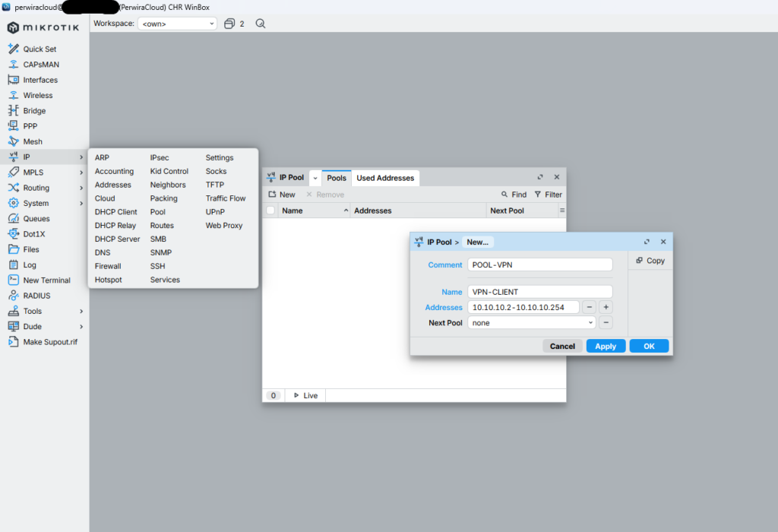Expand the IP Pool window title dropdown
778x532 pixels.
315,178
